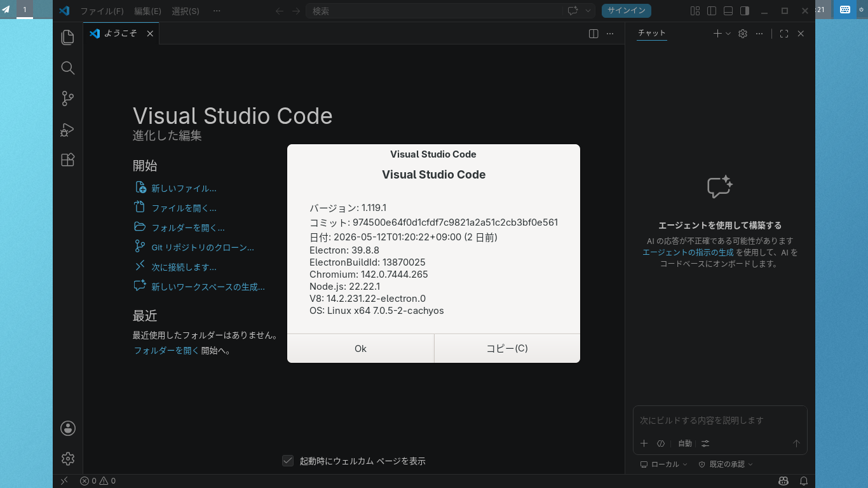Click Ok in the about dialog

pos(360,348)
